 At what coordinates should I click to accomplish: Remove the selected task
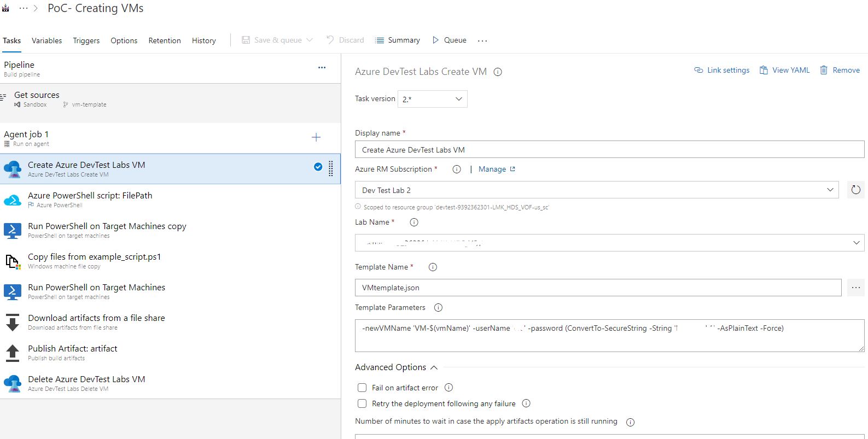[x=840, y=70]
